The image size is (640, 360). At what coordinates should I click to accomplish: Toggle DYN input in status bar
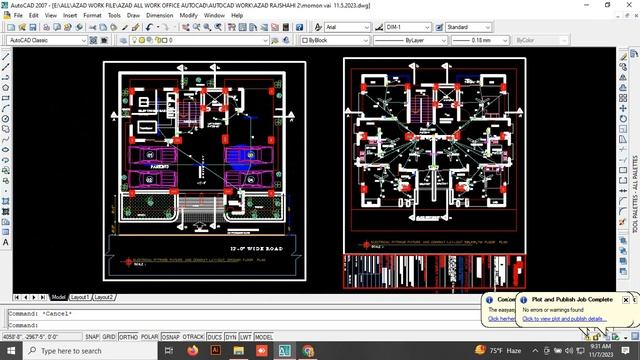[x=231, y=337]
